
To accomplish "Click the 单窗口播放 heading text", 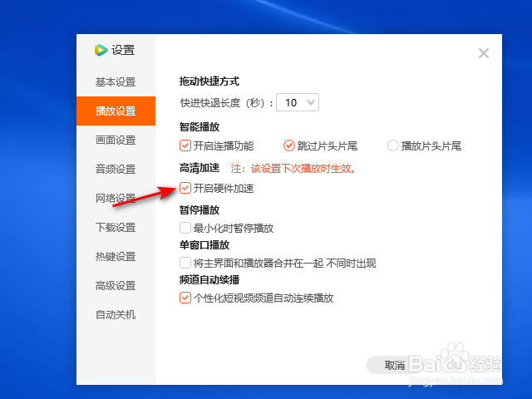I will (204, 245).
